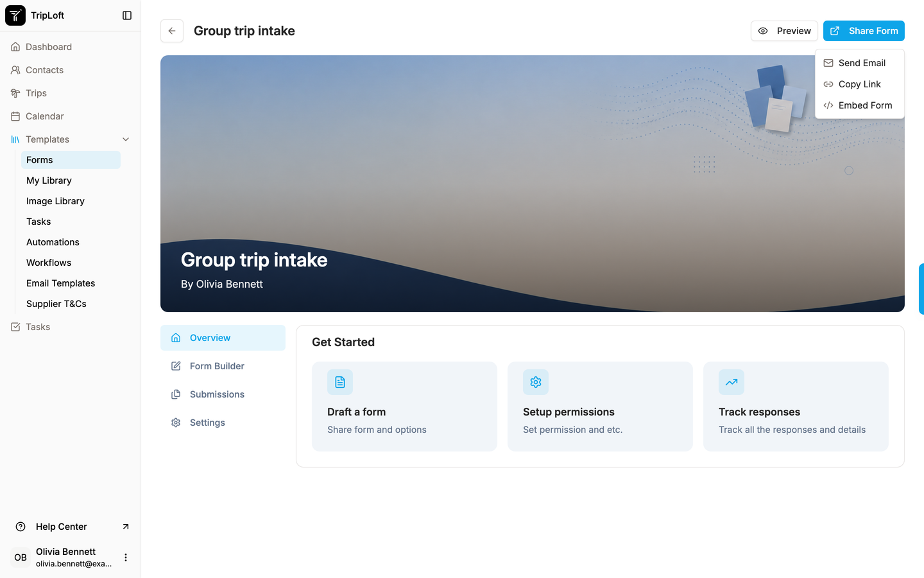Click the chain link icon beside Copy Link
The width and height of the screenshot is (924, 578).
[828, 84]
